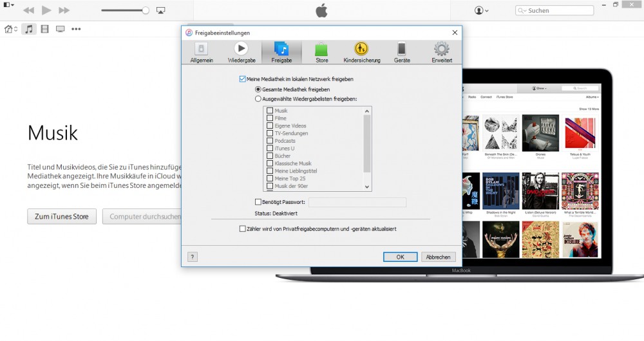Open the Wiedergabe preferences tab
644x341 pixels.
[241, 52]
